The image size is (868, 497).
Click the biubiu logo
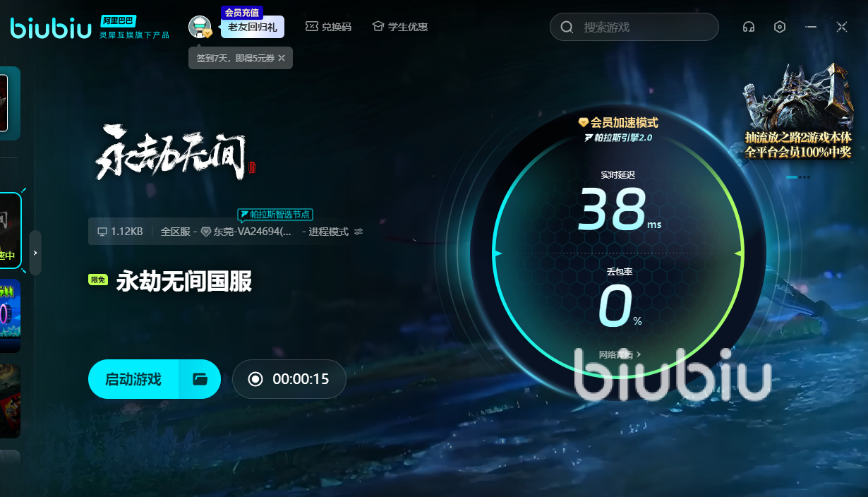point(51,28)
